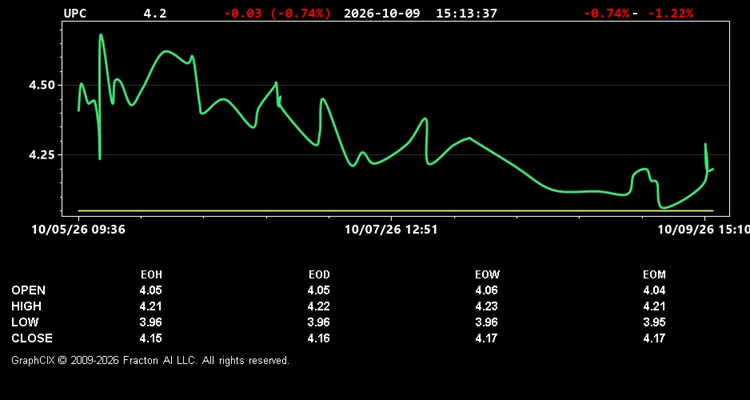Click the -0.03 (-0.74%) change value
This screenshot has height=400, width=750.
[x=277, y=13]
